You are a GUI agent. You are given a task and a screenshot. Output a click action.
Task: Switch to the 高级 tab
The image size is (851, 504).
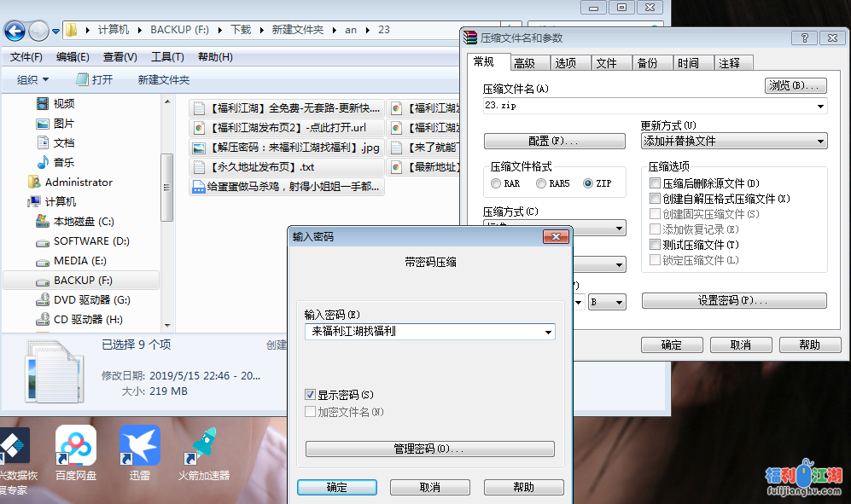pyautogui.click(x=524, y=63)
